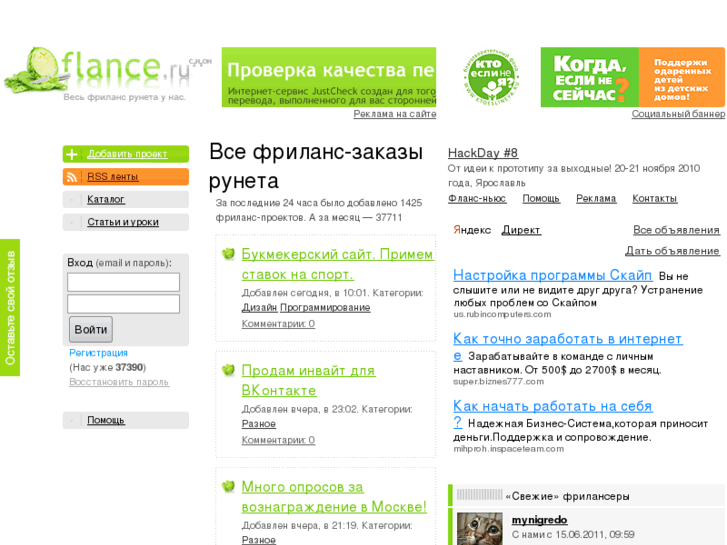
Task: Click the Дизайн category link
Action: [x=259, y=308]
